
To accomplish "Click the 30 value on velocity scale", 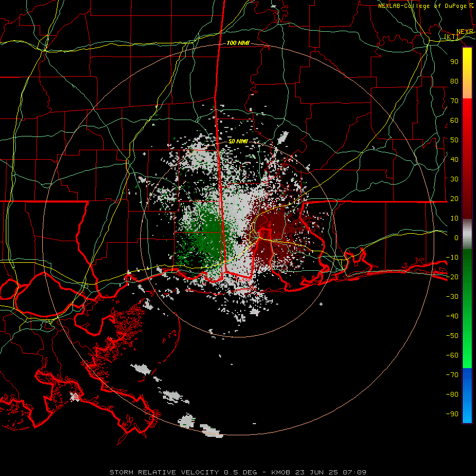I will click(x=454, y=179).
